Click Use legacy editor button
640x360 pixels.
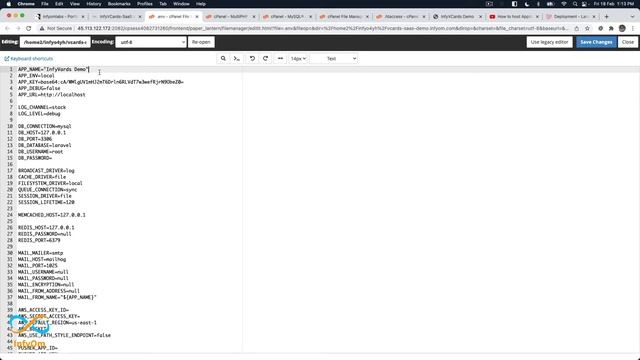(x=549, y=42)
